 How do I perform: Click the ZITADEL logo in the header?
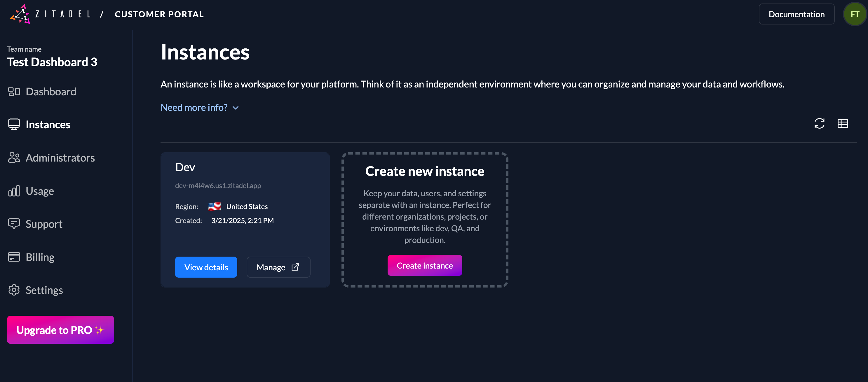[x=21, y=14]
